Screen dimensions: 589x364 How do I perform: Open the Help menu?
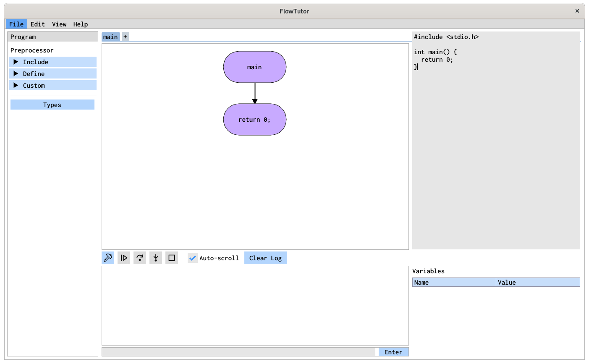pos(81,24)
